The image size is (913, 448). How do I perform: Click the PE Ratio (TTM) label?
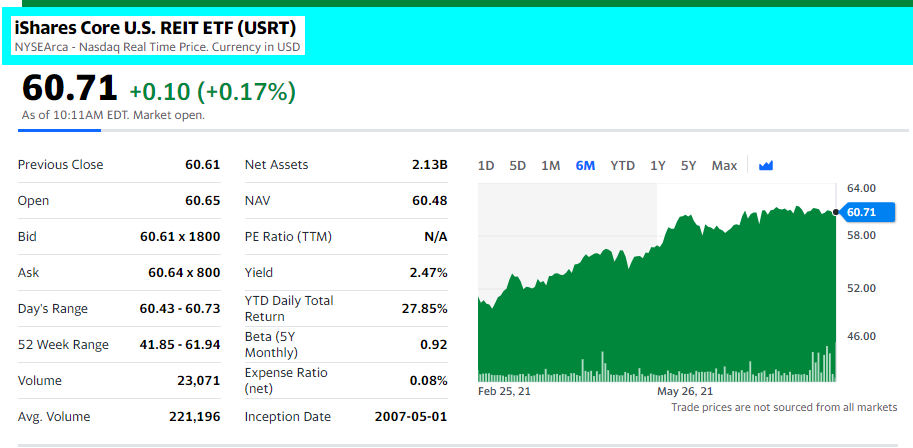pyautogui.click(x=288, y=237)
